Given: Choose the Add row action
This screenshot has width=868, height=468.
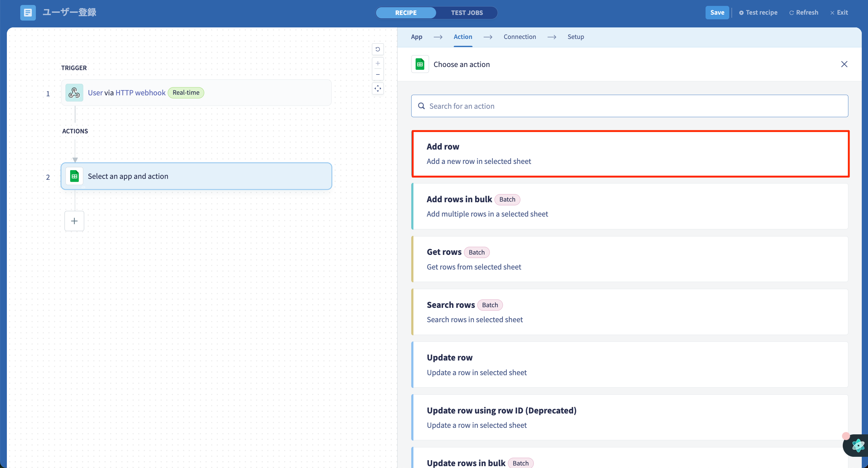Looking at the screenshot, I should 630,154.
